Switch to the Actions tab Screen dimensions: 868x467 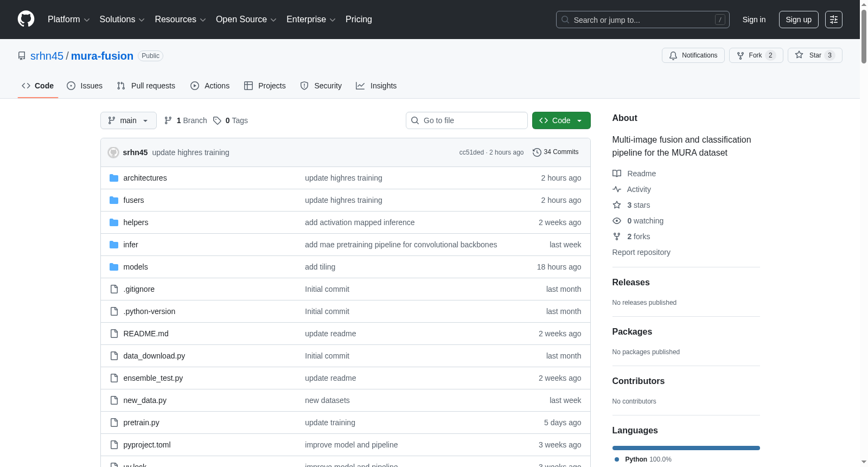[x=210, y=86]
